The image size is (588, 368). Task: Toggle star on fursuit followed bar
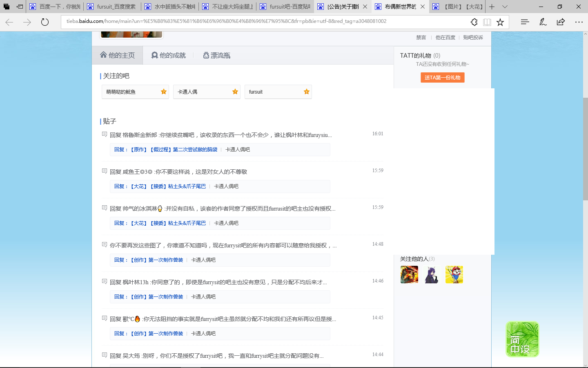307,92
